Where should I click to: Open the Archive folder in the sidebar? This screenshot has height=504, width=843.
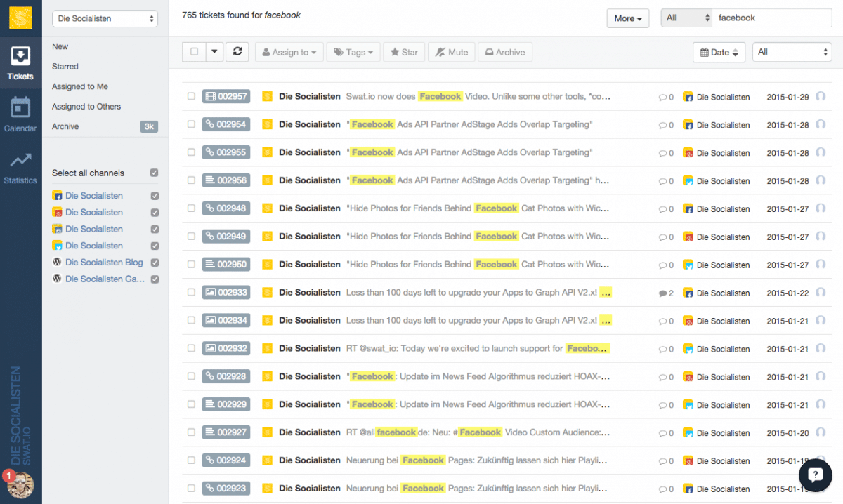coord(65,126)
